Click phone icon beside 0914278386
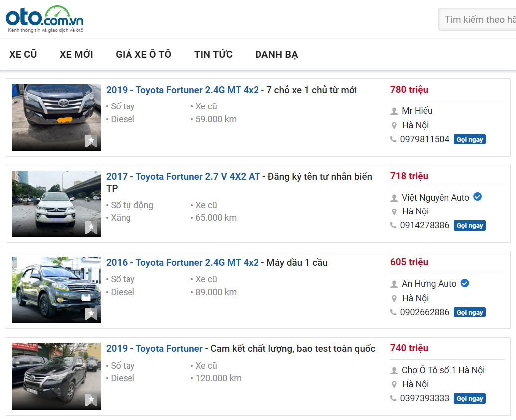The image size is (516, 420). pos(393,225)
